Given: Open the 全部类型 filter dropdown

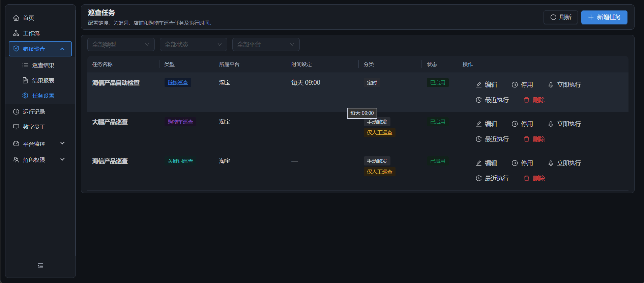Looking at the screenshot, I should [x=121, y=45].
